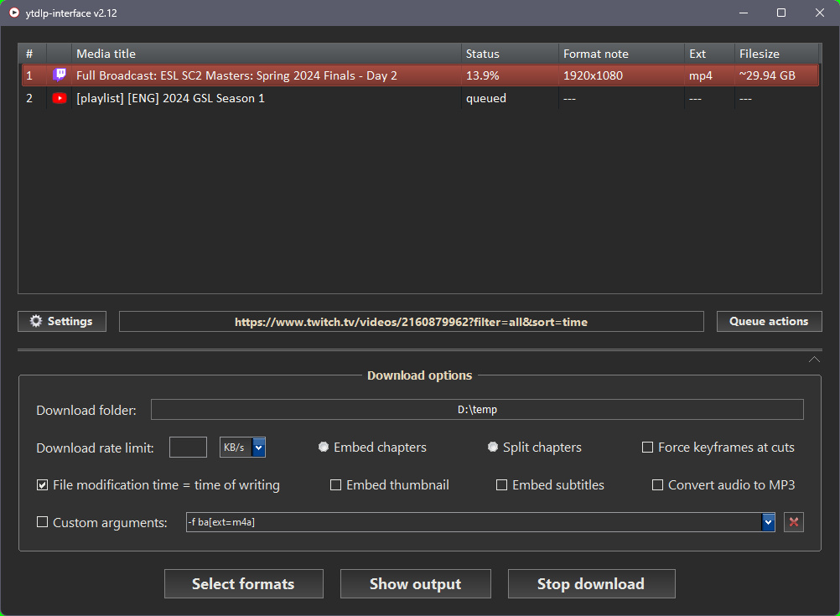
Task: Select the Embed chapters radio button
Action: tap(324, 447)
